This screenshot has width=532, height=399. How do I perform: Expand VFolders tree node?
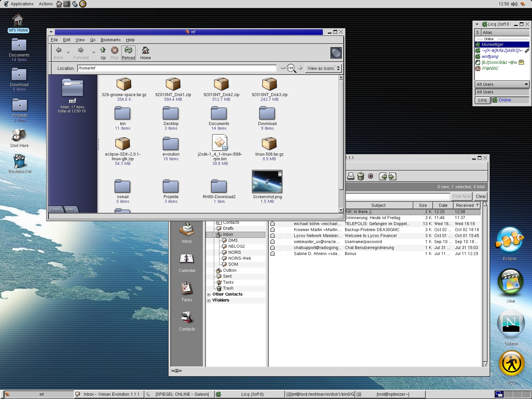(209, 301)
